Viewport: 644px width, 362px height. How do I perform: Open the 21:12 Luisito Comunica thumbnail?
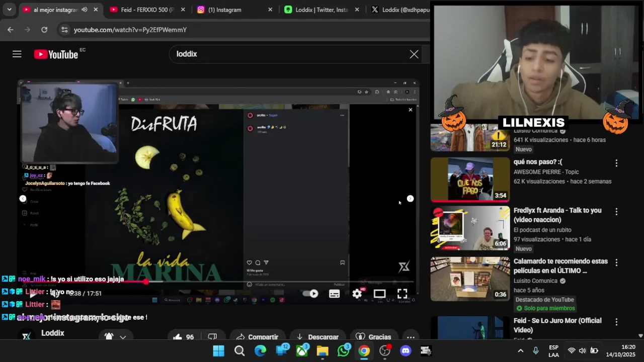point(470,138)
